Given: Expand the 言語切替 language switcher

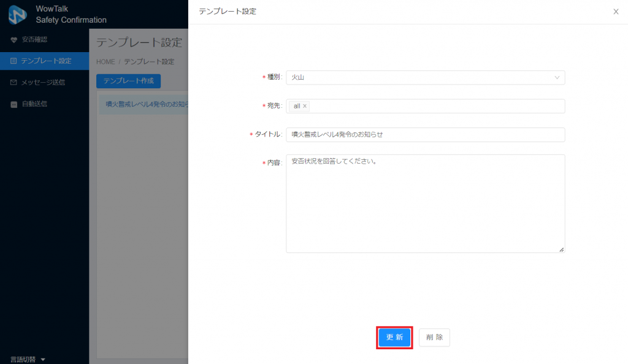Looking at the screenshot, I should (27, 359).
